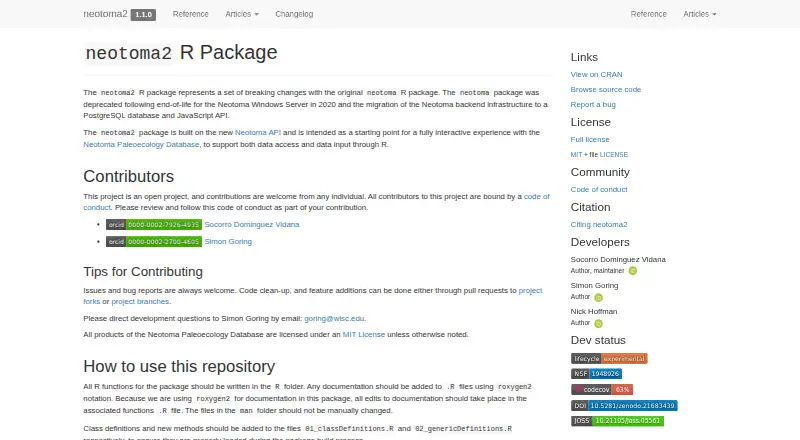Open the NSF 1948926 badge
Screen dimensions: 800x440
(596, 374)
